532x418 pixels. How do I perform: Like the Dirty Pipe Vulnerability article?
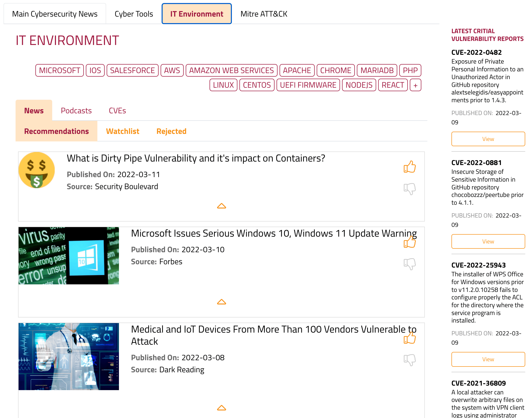tap(410, 167)
